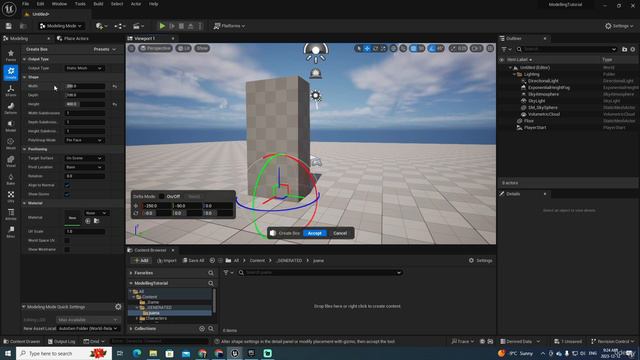Open the Build menu
Viewport: 640px width, 360px height.
98,4
